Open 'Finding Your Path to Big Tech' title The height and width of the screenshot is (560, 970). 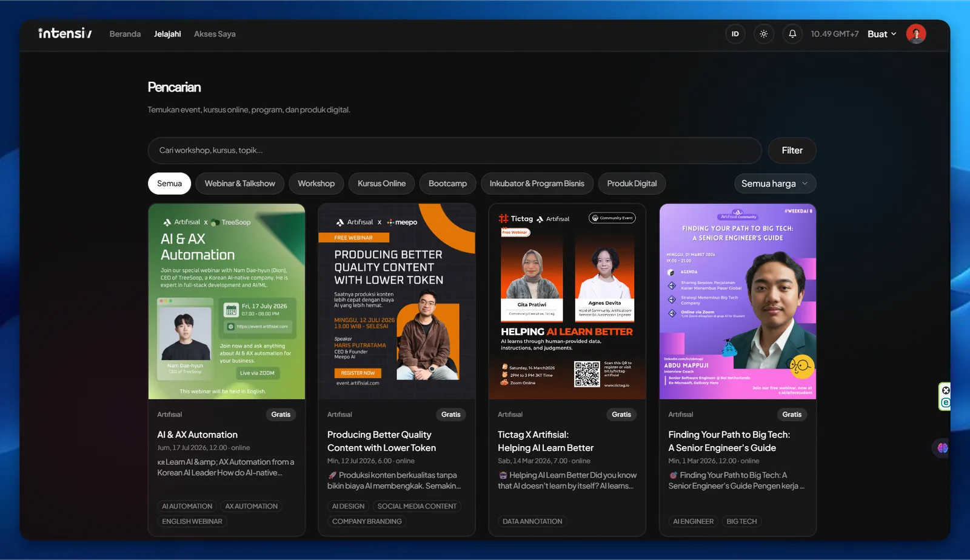tap(729, 441)
